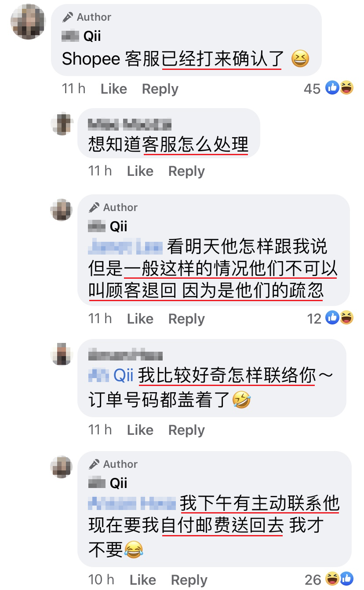364x590 pixels.
Task: Open the 45 reactions count on top comment
Action: tap(312, 89)
